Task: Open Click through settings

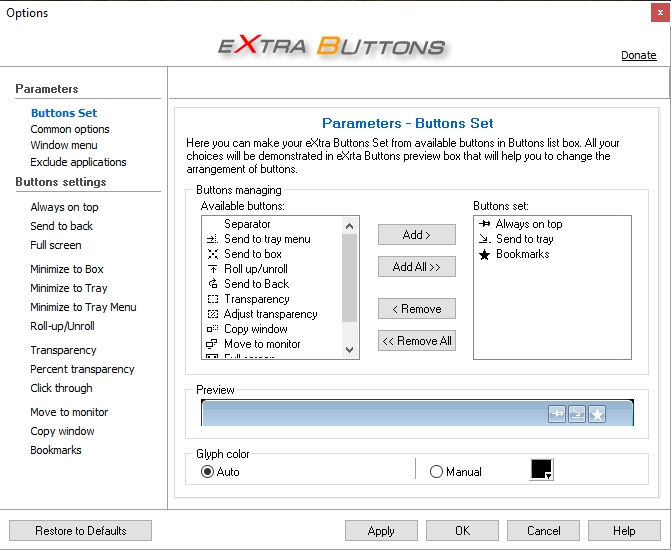Action: [x=61, y=388]
